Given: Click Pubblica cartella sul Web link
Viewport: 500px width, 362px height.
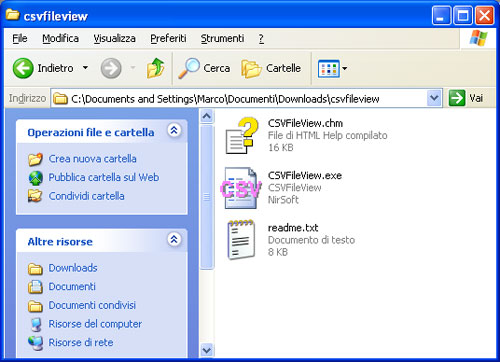Looking at the screenshot, I should pyautogui.click(x=104, y=177).
